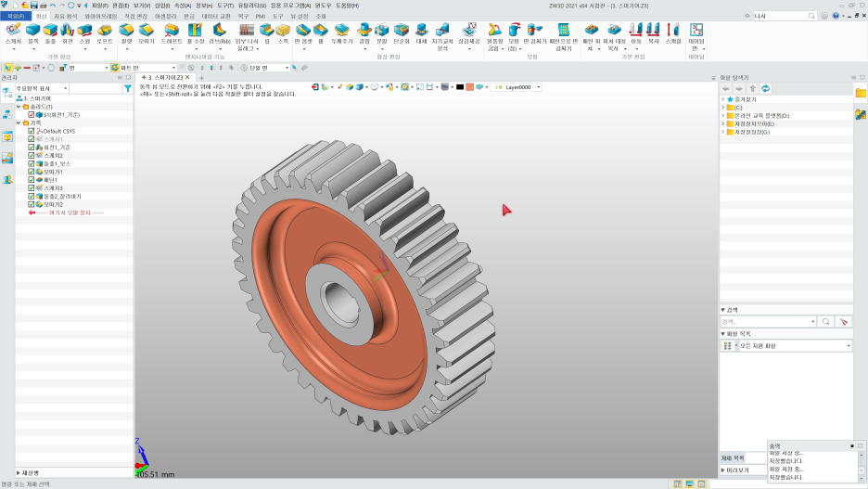Click the 검색 text field in file browser
This screenshot has width=868, height=489.
point(769,321)
